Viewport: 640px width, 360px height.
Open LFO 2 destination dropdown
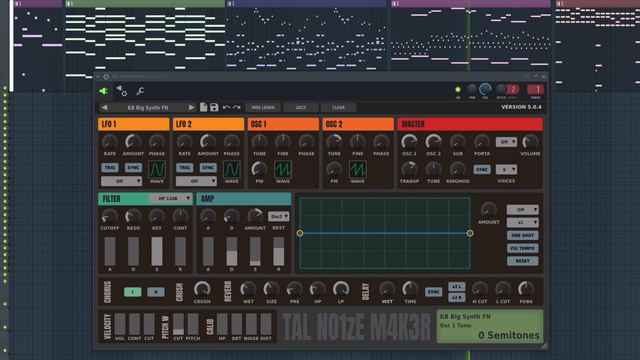196,181
